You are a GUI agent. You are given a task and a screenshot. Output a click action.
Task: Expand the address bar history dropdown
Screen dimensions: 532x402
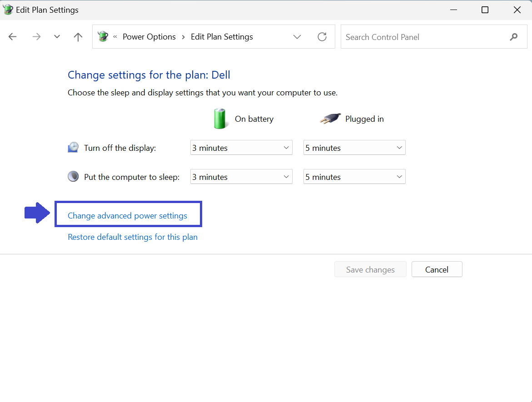click(297, 37)
